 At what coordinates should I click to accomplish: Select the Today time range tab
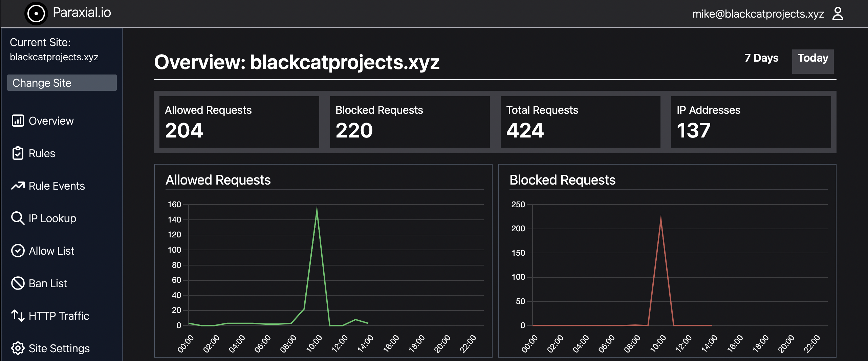[813, 61]
